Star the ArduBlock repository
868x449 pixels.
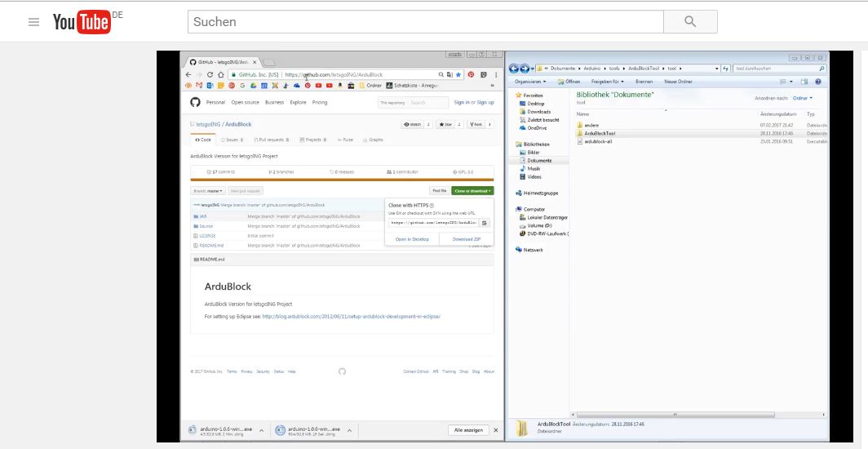coord(447,124)
